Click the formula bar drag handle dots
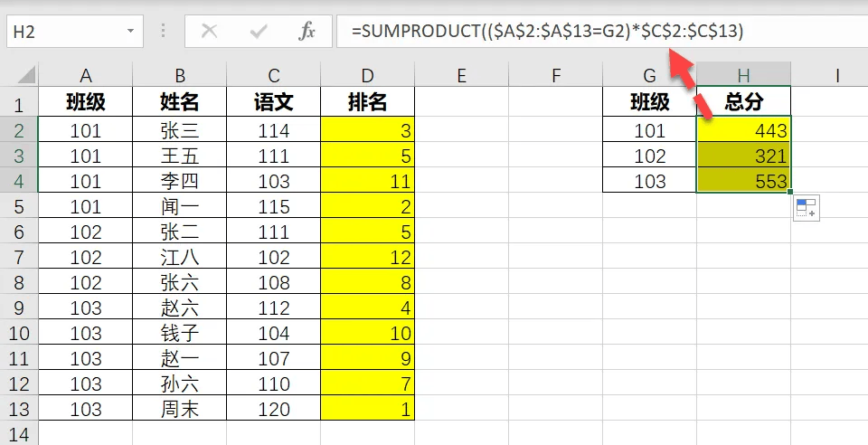Image resolution: width=868 pixels, height=445 pixels. point(163,31)
